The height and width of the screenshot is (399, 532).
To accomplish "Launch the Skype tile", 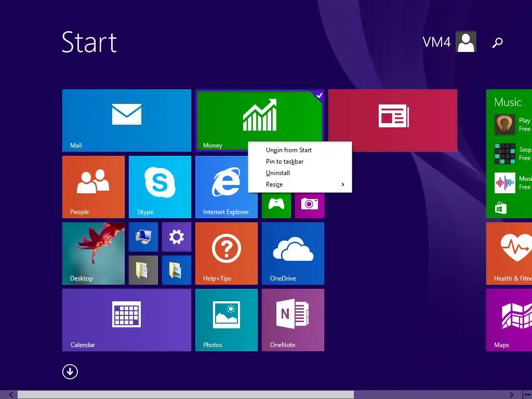I will pos(160,187).
